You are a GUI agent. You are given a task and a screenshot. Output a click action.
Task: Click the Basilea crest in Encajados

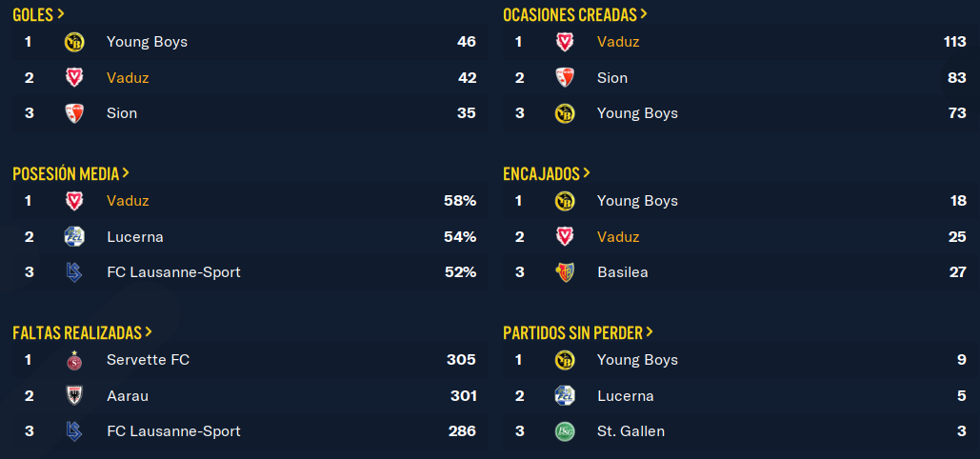pos(565,272)
